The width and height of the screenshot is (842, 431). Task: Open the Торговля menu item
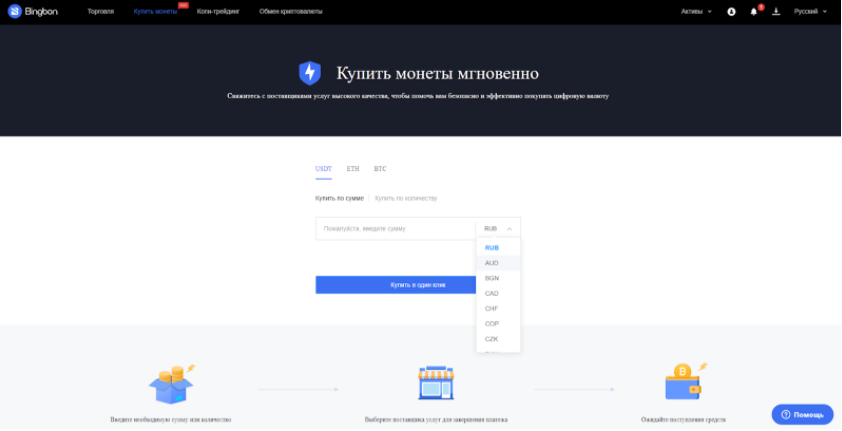pyautogui.click(x=101, y=12)
